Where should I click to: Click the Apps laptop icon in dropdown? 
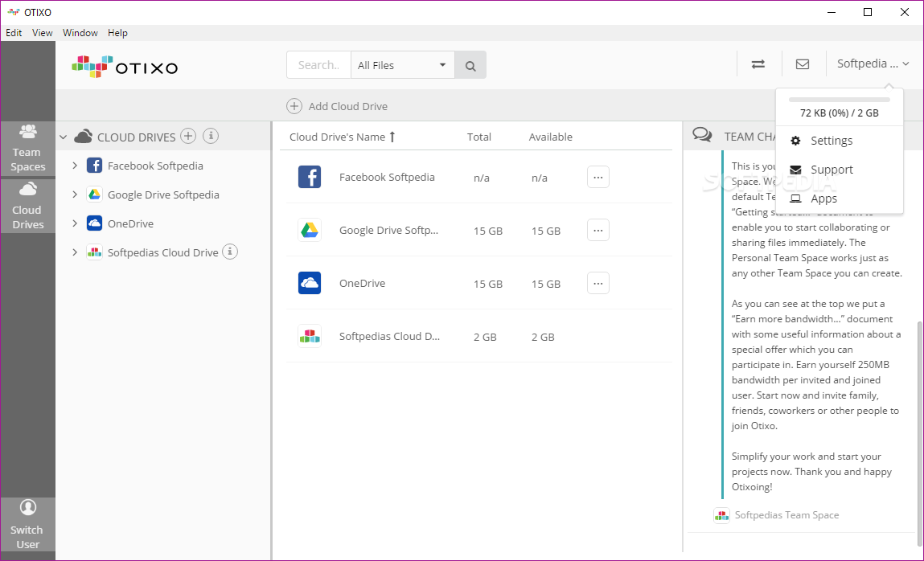pos(795,199)
